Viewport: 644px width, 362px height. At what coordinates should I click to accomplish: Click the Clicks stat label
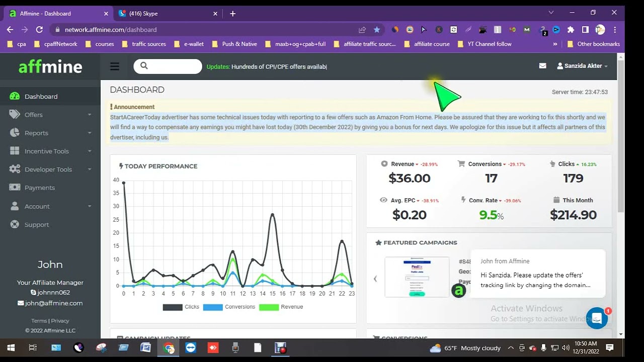pos(566,164)
